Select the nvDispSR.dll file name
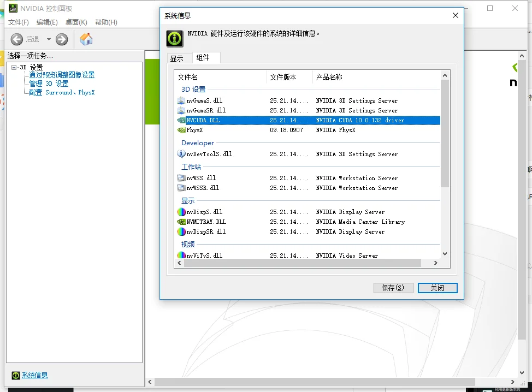 [206, 231]
